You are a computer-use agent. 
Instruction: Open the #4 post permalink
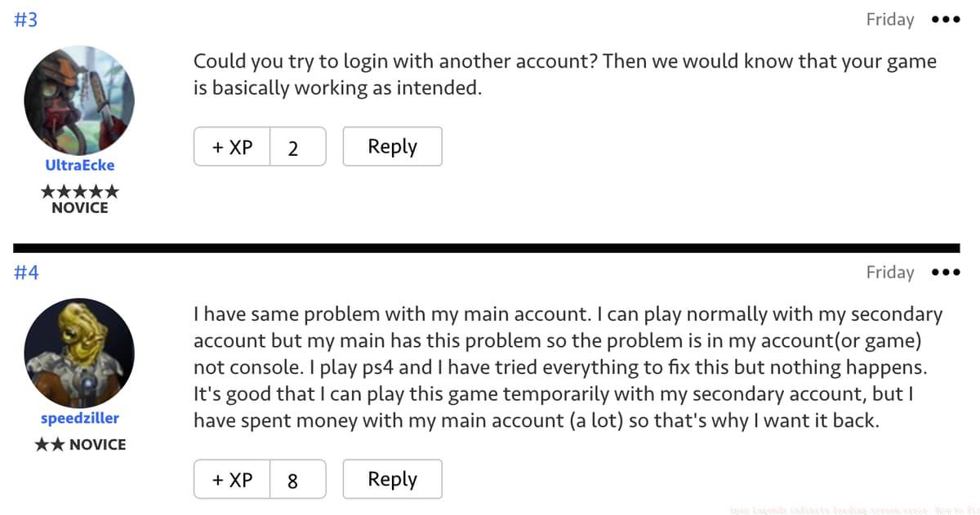coord(26,273)
